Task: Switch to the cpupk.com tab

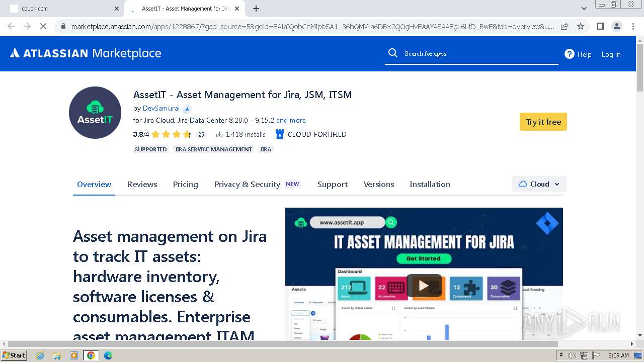Action: tap(63, 9)
